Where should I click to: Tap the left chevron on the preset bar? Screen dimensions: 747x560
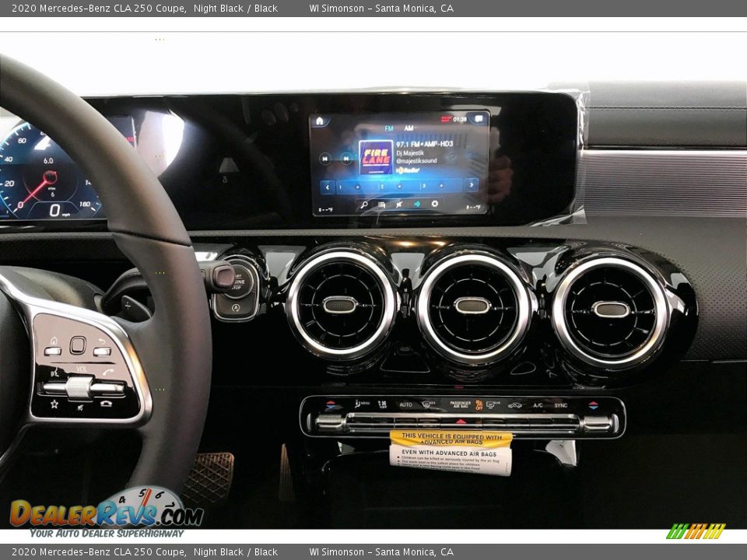327,186
